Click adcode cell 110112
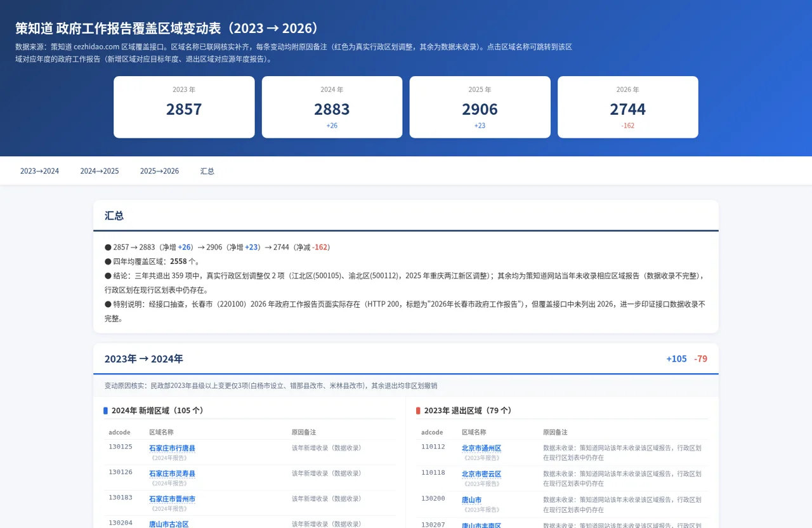 coord(433,447)
